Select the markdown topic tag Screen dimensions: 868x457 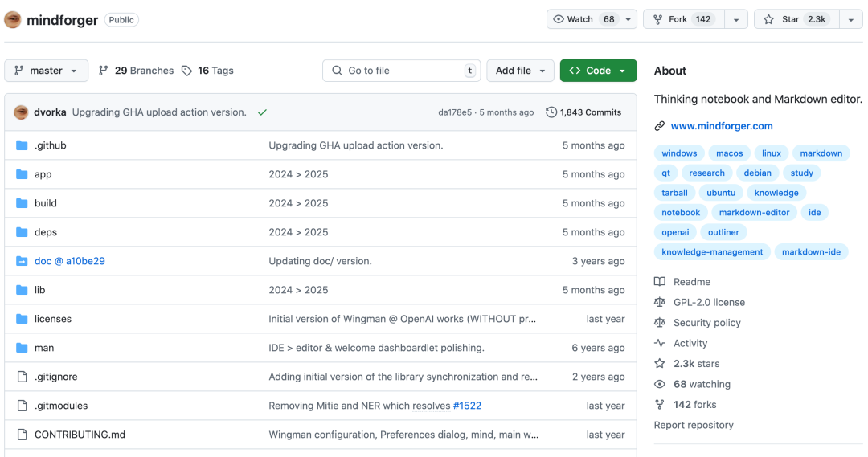pyautogui.click(x=821, y=153)
